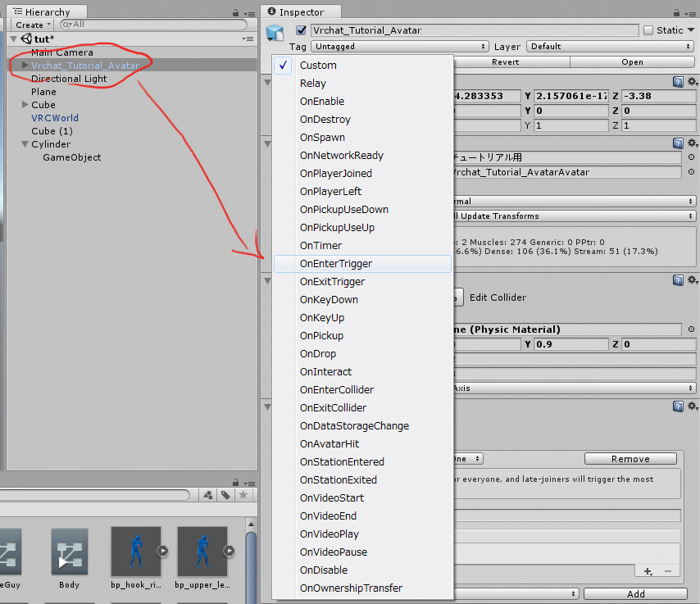This screenshot has width=700, height=604.
Task: Click the plus icon to add a list entry
Action: pos(648,571)
